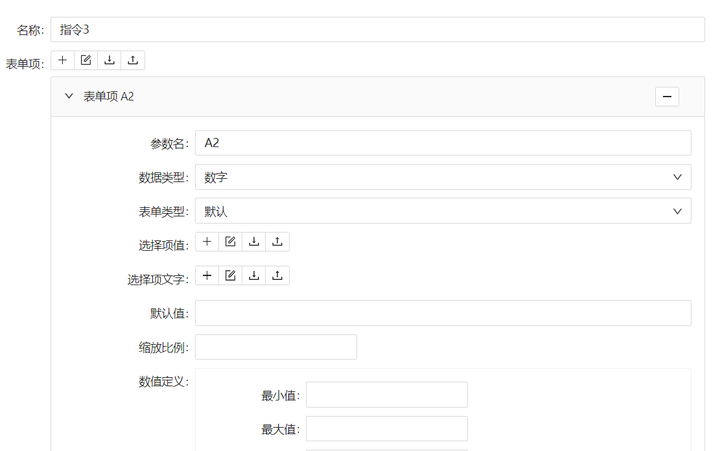Viewport: 720px width, 451px height.
Task: Click the import icon for 选择项值
Action: pos(254,242)
